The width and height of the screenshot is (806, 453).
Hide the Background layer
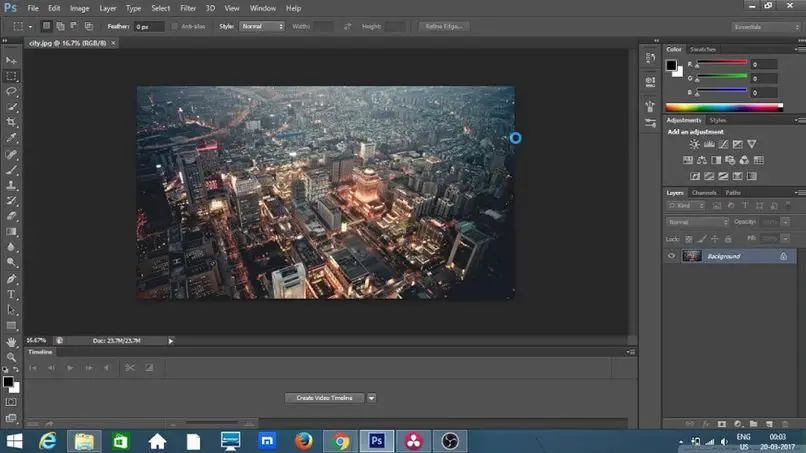coord(672,256)
